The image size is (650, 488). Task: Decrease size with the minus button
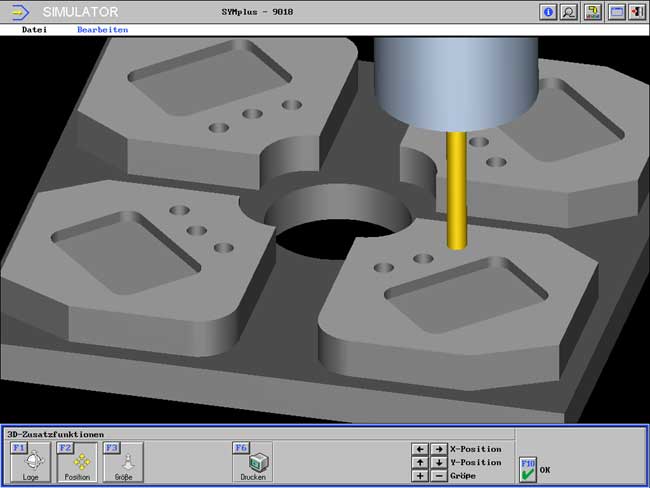tap(438, 476)
